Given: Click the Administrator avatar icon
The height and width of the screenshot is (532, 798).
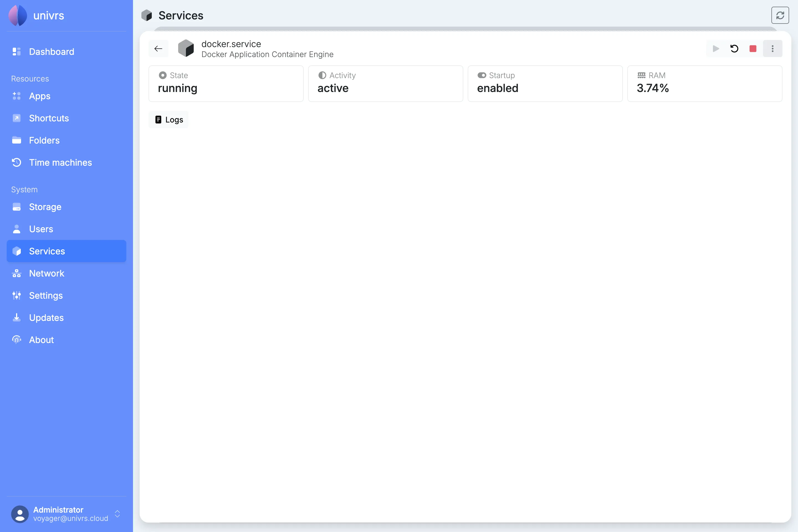Looking at the screenshot, I should (20, 514).
